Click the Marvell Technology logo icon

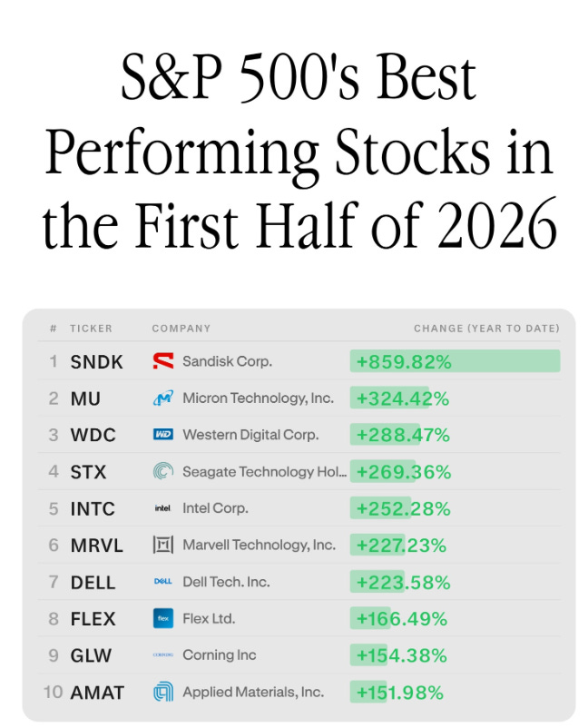coord(163,545)
